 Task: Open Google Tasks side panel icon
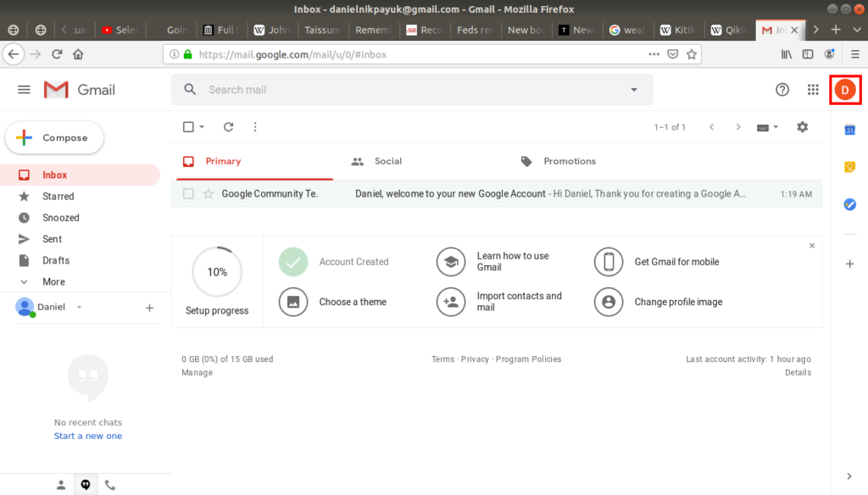[849, 204]
